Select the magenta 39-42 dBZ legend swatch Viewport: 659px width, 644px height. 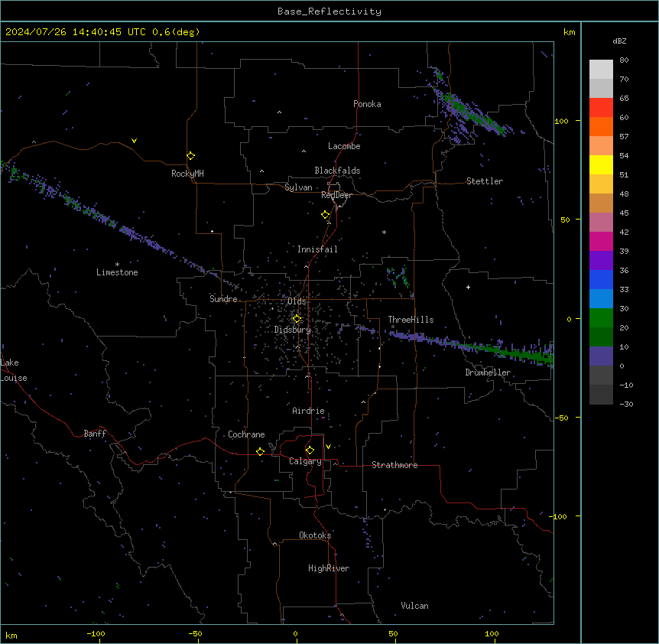[x=601, y=241]
